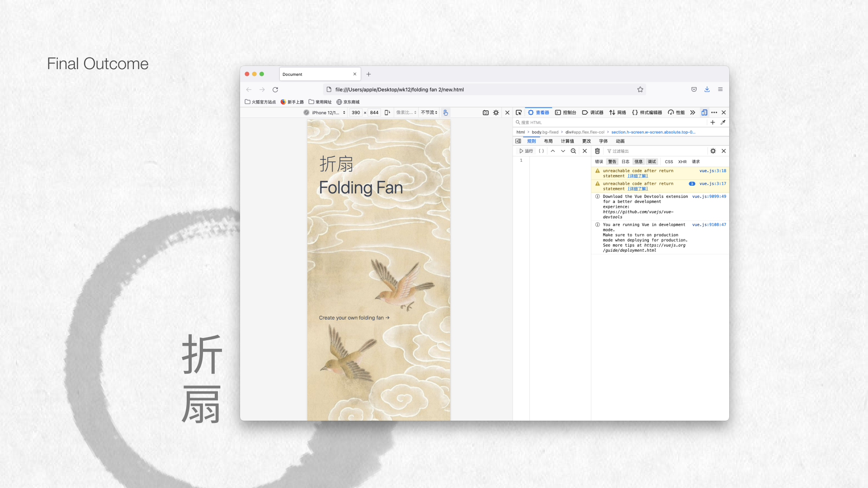Take a screenshot of the viewport

(x=486, y=113)
